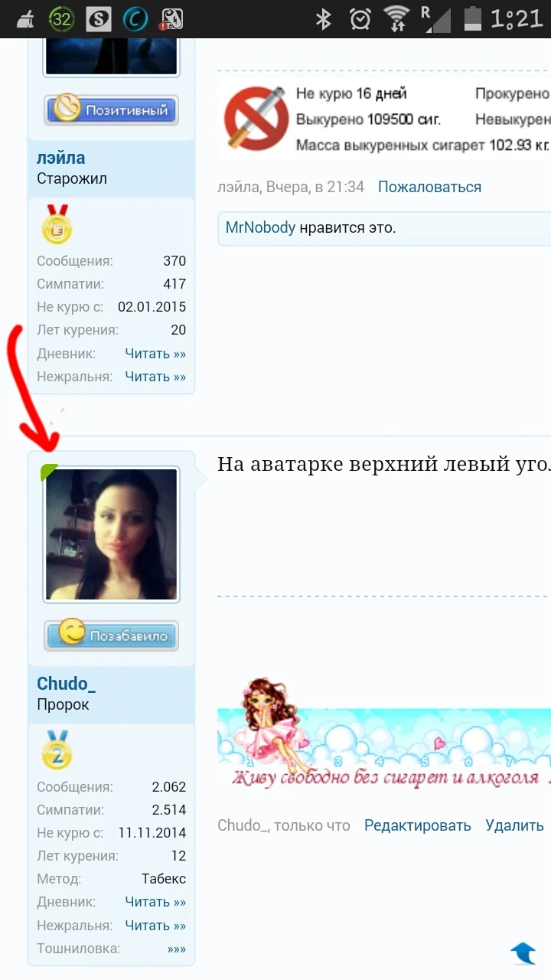Click Chudo_'s Сообщения count 2.062

click(x=168, y=787)
